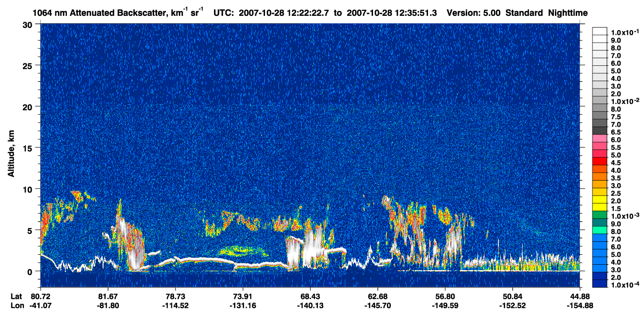
Task: Click the colorbar label "6.5"
Action: click(616, 132)
